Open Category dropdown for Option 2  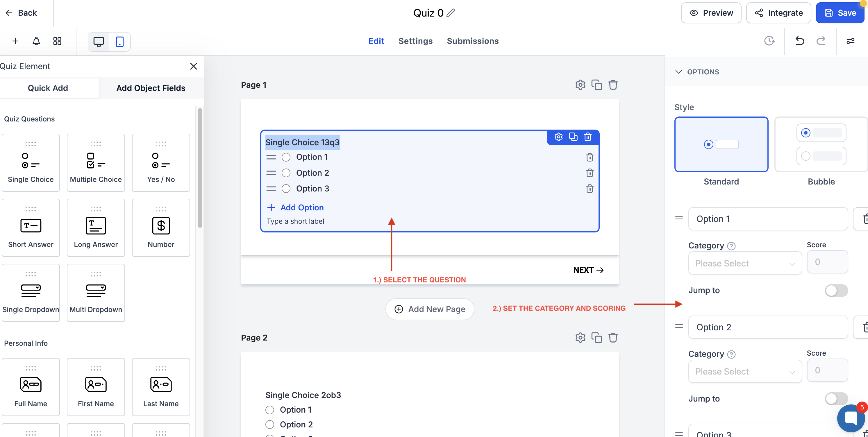tap(745, 371)
